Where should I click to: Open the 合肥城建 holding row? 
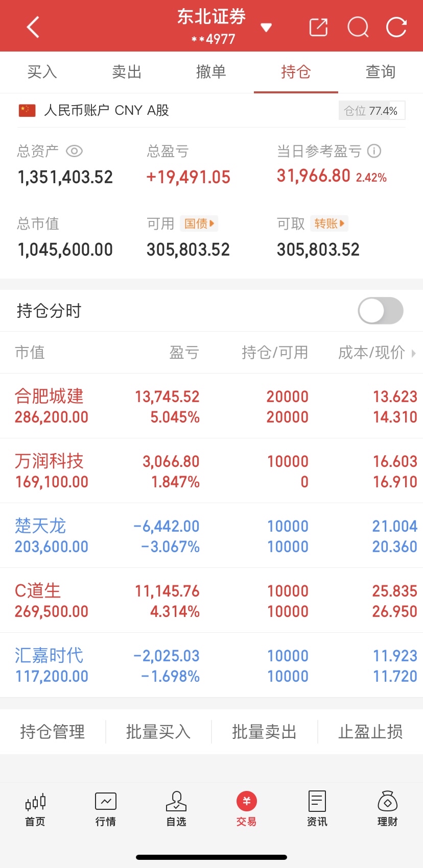point(212,406)
